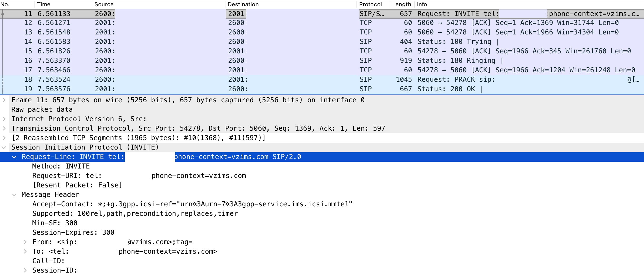
Task: Expand the Frame 11 details row
Action: [x=4, y=100]
